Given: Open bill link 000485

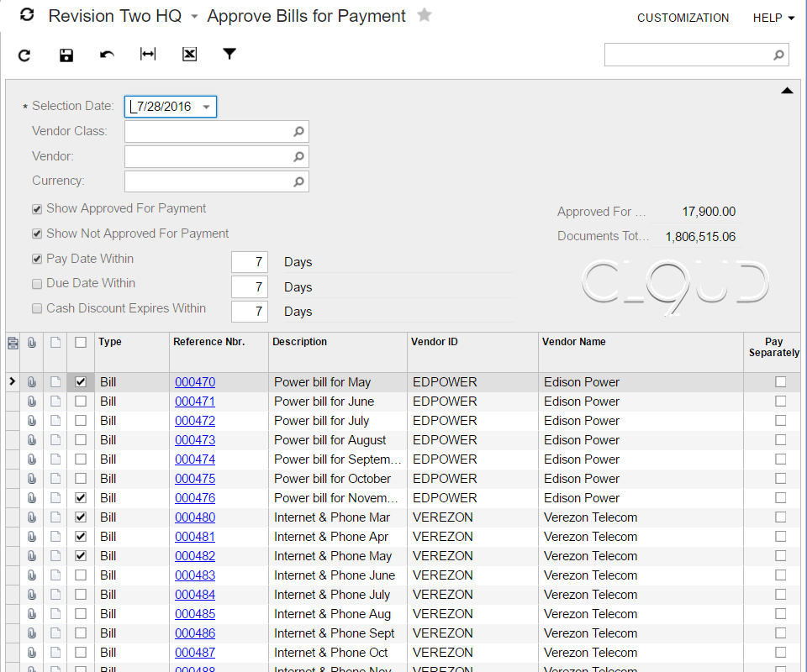Looking at the screenshot, I should (x=195, y=614).
